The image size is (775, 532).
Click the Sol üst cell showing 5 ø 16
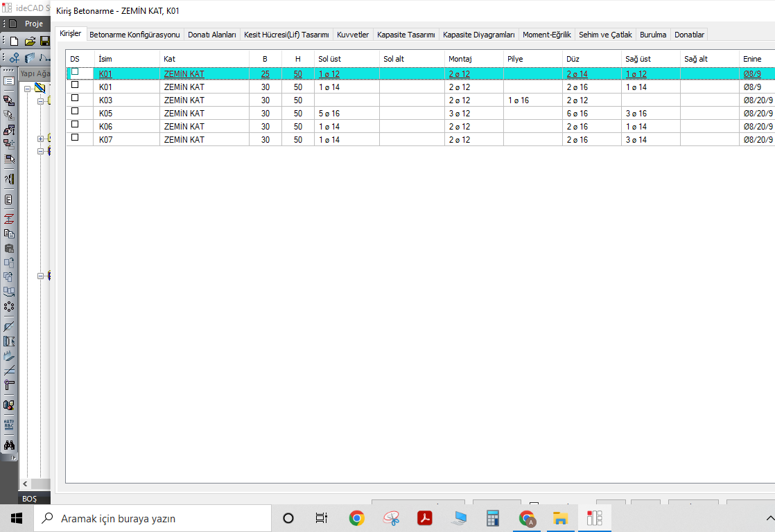click(x=347, y=113)
